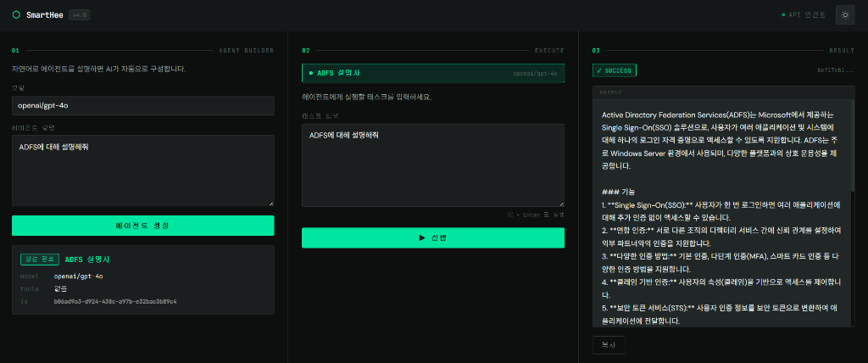The height and width of the screenshot is (363, 868).
Task: Click the RESULT section label
Action: pos(842,50)
